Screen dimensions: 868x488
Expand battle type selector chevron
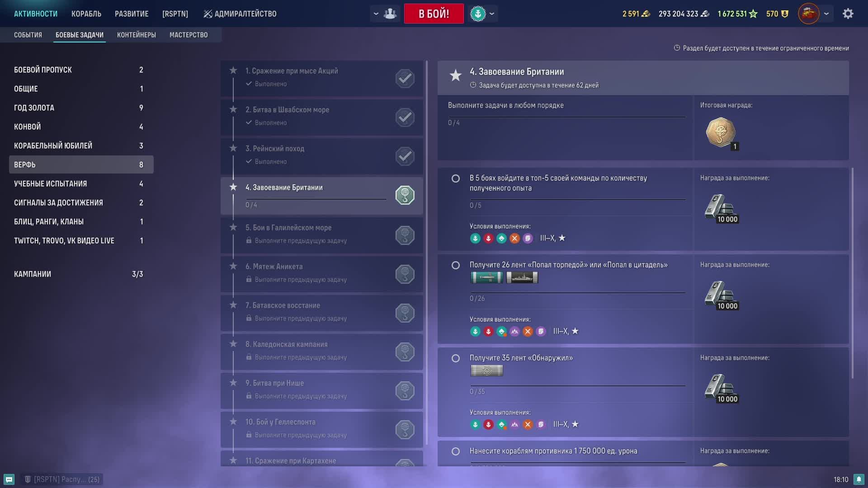click(x=492, y=14)
